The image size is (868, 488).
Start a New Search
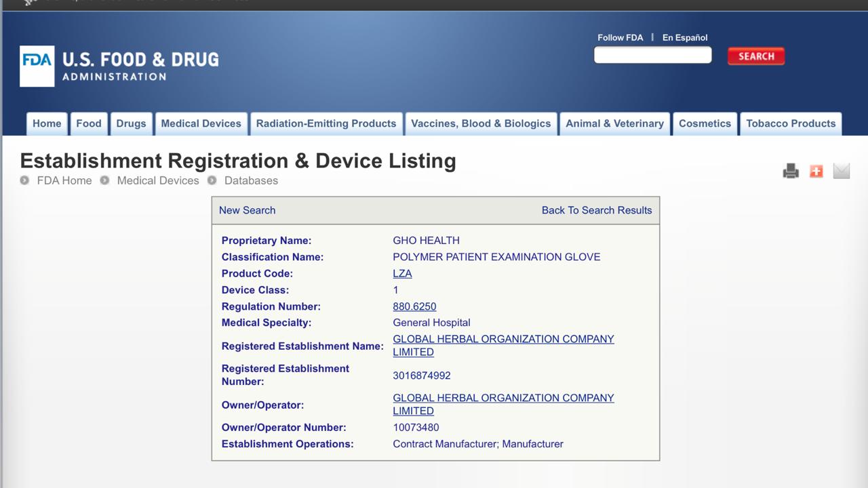(247, 210)
